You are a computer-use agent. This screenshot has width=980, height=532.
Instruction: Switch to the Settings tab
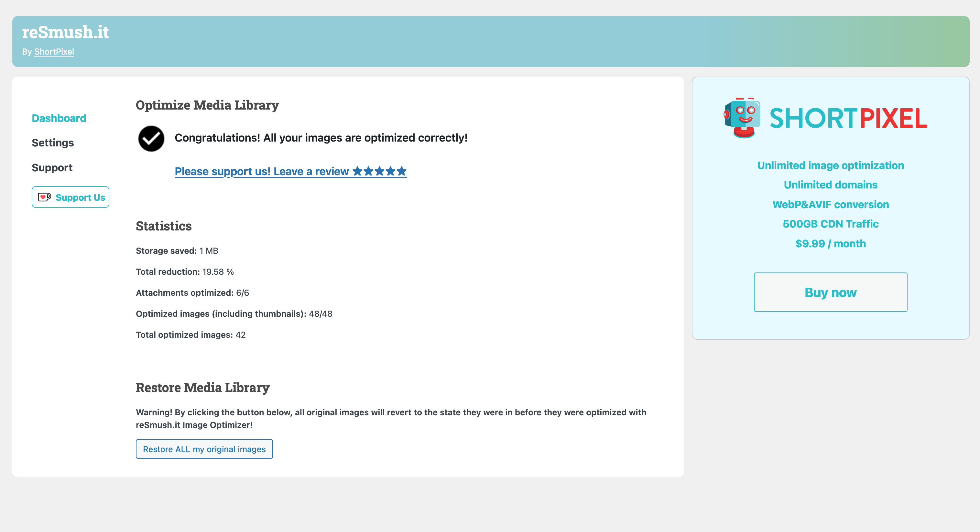coord(52,143)
